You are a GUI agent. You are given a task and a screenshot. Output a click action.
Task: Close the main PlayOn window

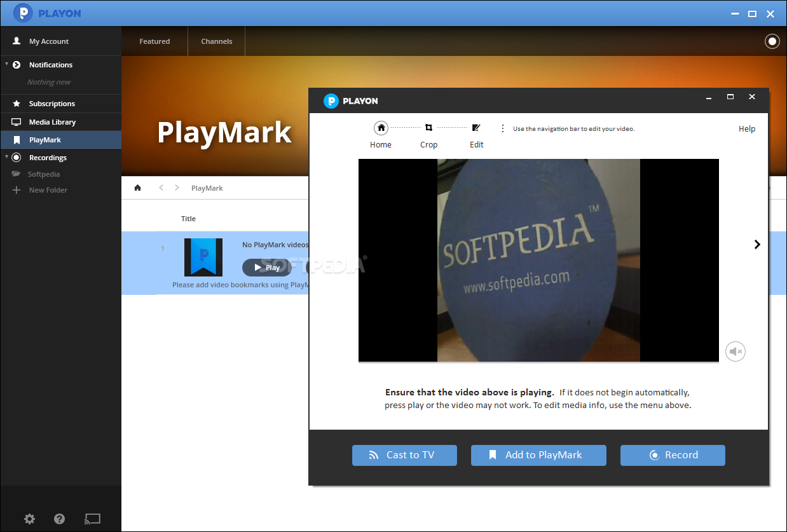(x=770, y=14)
